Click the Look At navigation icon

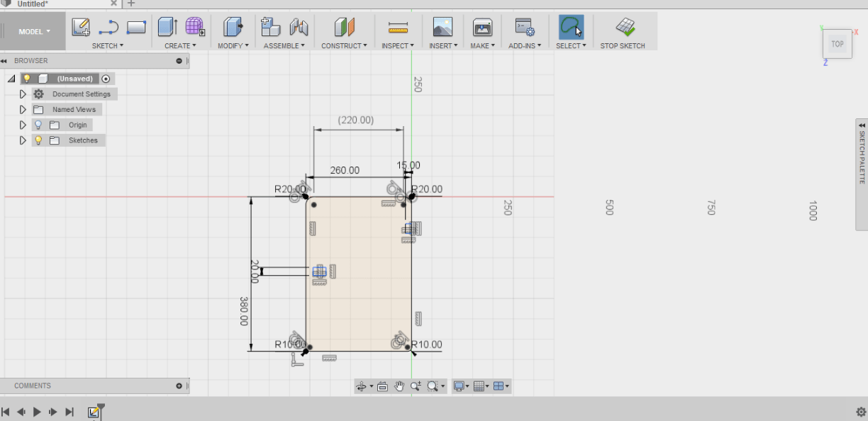pos(382,386)
